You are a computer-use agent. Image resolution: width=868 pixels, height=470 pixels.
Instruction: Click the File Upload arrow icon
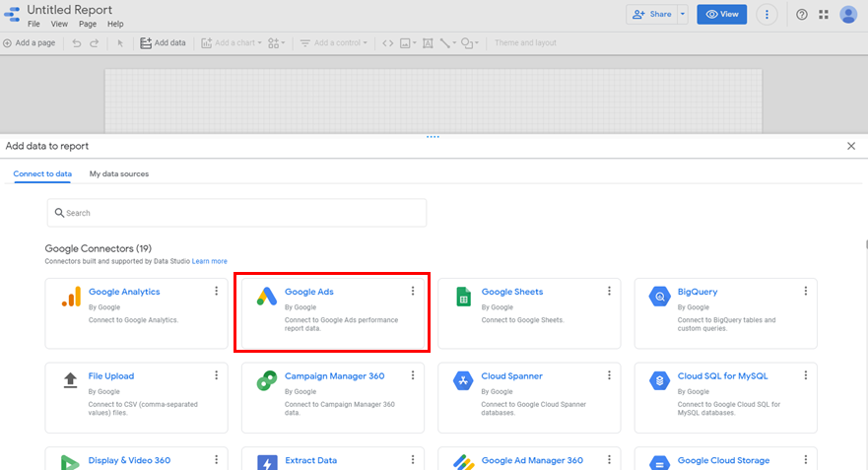[70, 381]
